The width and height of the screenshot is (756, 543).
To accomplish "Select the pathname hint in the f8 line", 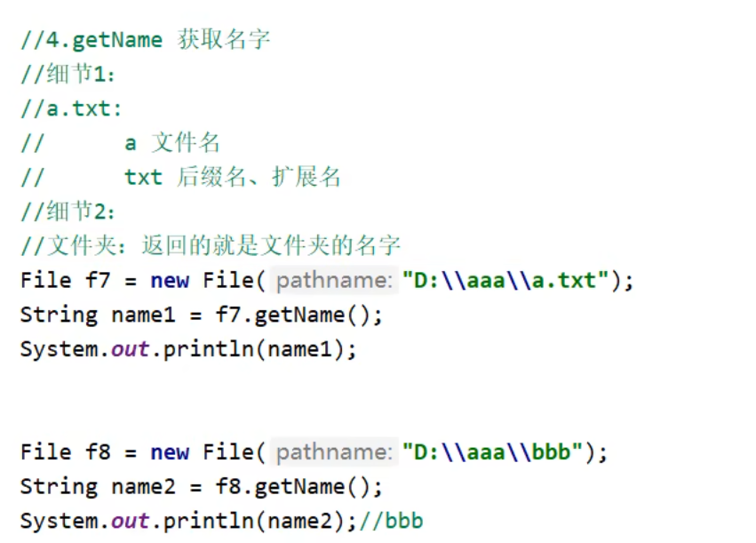I will (x=332, y=452).
